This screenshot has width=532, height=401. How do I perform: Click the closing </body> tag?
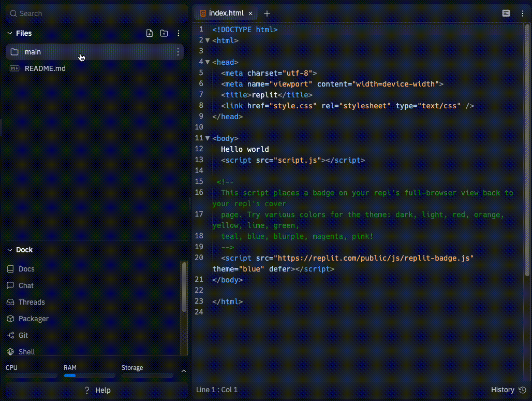pos(227,280)
